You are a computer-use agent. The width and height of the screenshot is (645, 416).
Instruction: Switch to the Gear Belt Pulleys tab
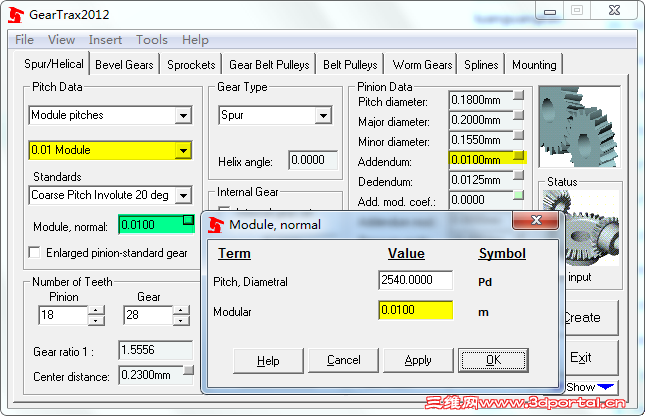point(269,65)
